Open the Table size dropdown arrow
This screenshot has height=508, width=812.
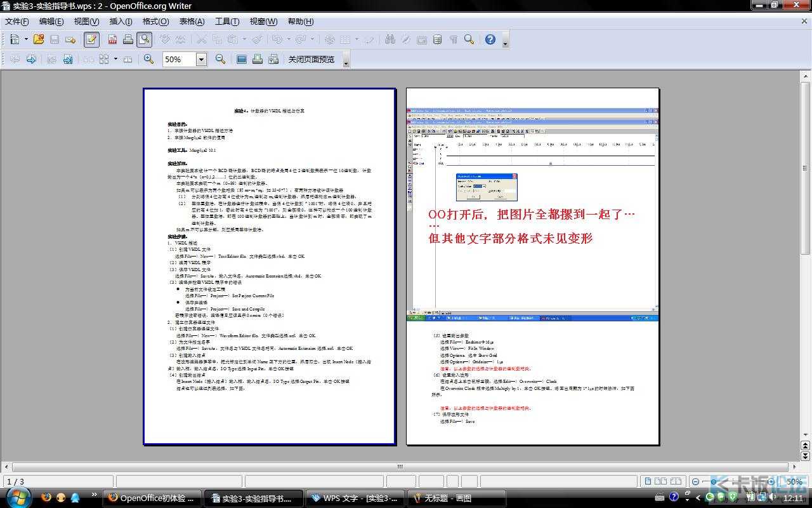coord(357,39)
